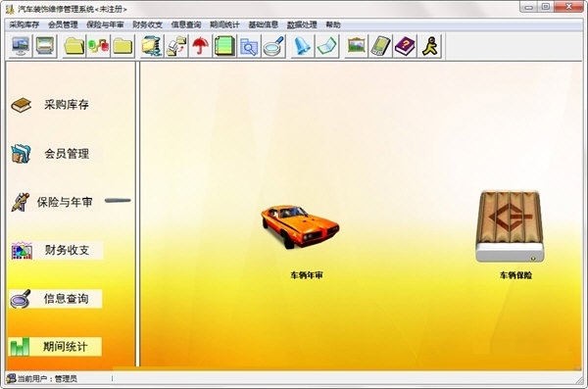Screen dimensions: 588x389
Task: Open the 基础信息 menu
Action: pyautogui.click(x=264, y=24)
